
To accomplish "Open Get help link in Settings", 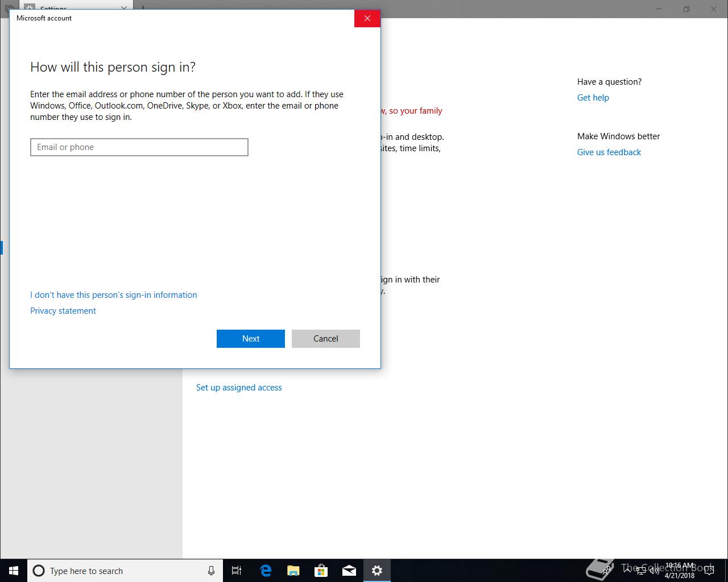I will pyautogui.click(x=593, y=98).
